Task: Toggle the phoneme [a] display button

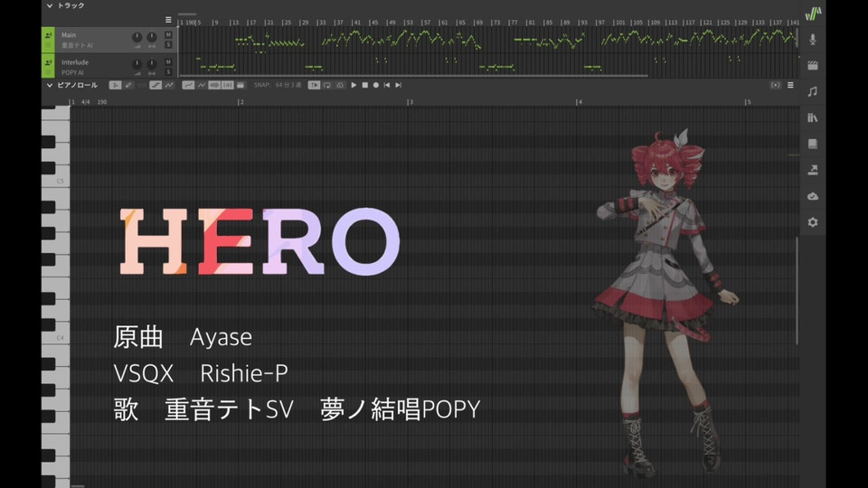Action: click(x=228, y=85)
